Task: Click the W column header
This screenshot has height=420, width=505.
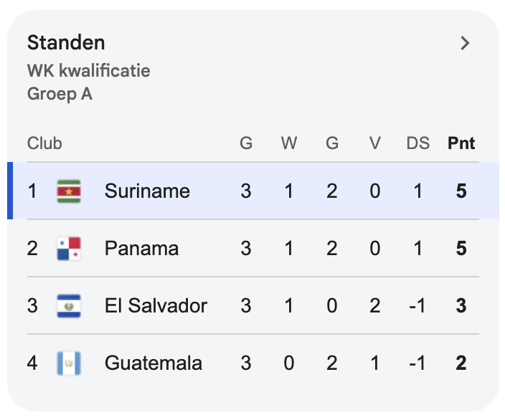Action: click(289, 143)
